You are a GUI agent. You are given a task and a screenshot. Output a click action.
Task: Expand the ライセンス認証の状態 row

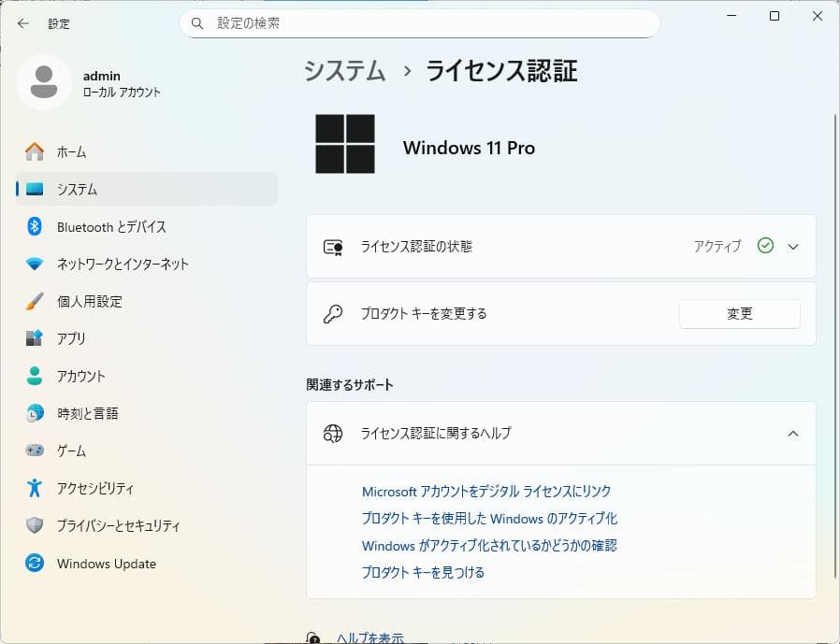tap(793, 246)
